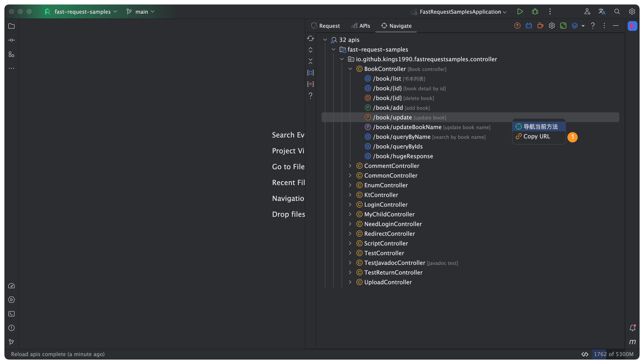Viewport: 644px width, 364px height.
Task: Toggle the Fast Request panel icon on right strip
Action: 632,26
